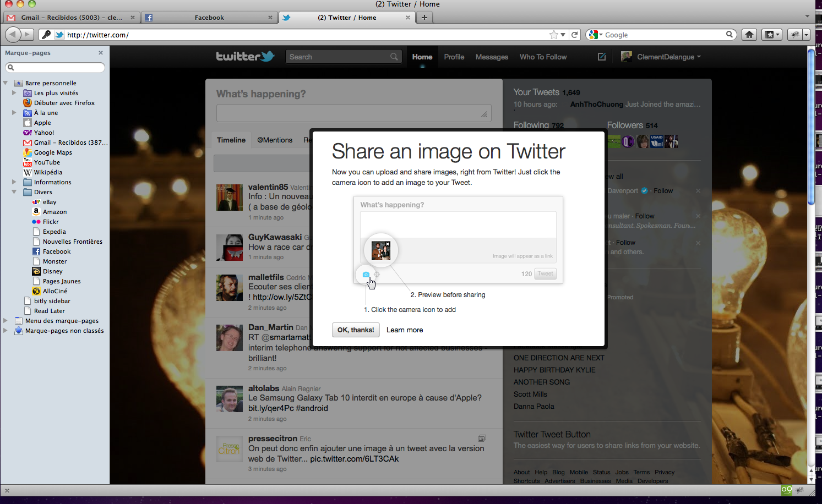Image resolution: width=822 pixels, height=504 pixels.
Task: Open the Scott Mills trending topic
Action: [x=530, y=394]
